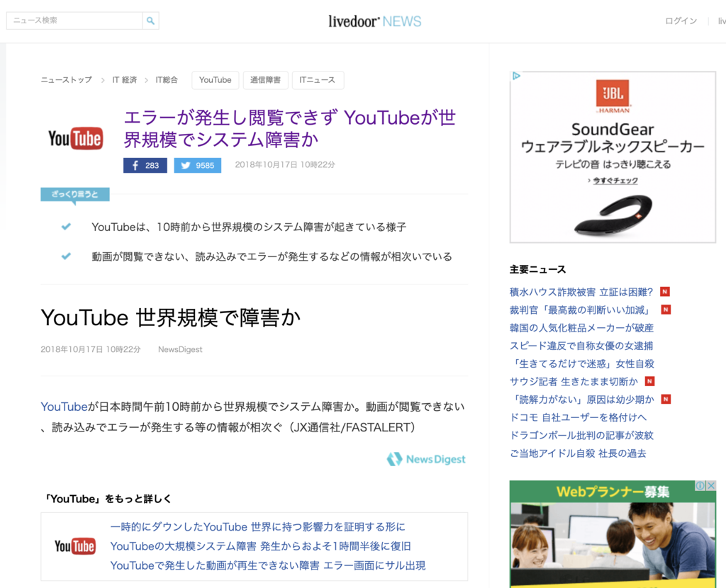Screen dimensions: 726x588
Task: Open the News Digest logo
Action: [x=426, y=459]
